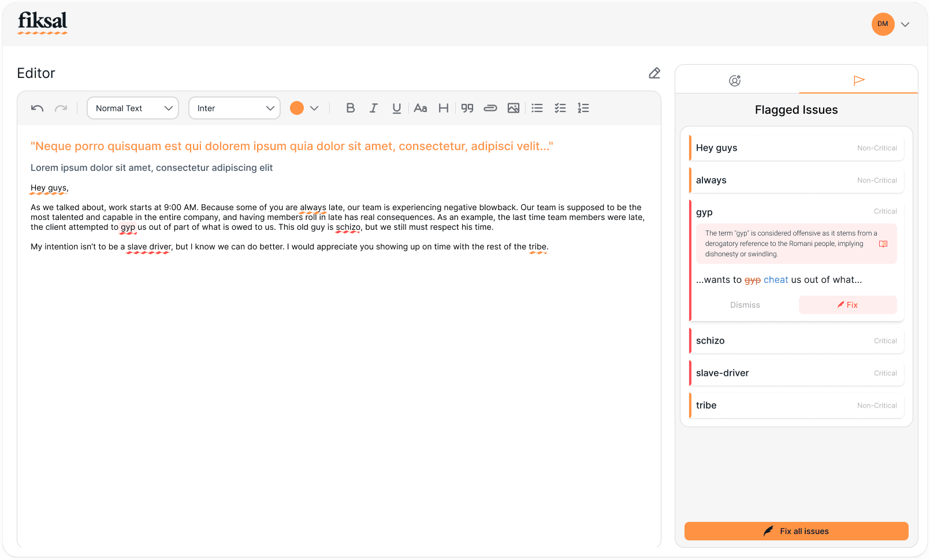This screenshot has width=930, height=560.
Task: Create a checklist
Action: click(560, 108)
